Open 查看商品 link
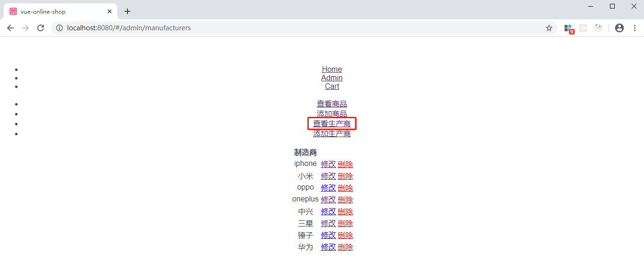Viewport: 644px width, 279px height. (x=332, y=104)
